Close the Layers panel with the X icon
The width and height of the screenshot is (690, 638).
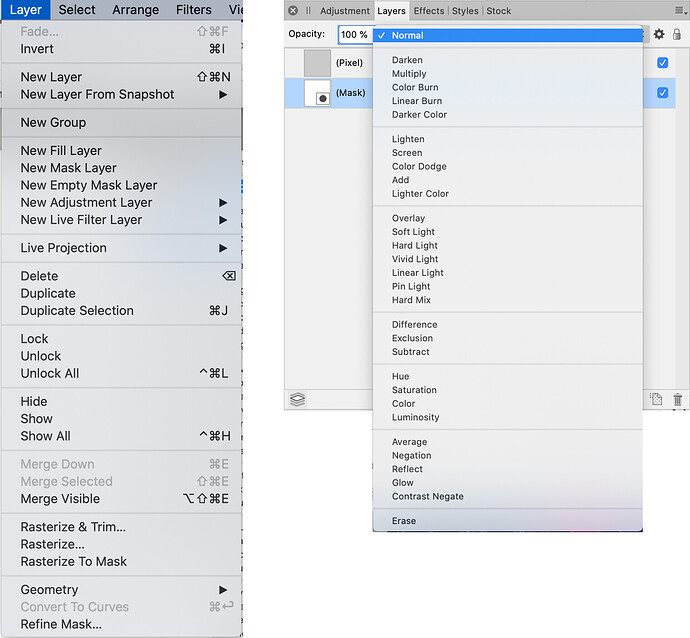[293, 11]
